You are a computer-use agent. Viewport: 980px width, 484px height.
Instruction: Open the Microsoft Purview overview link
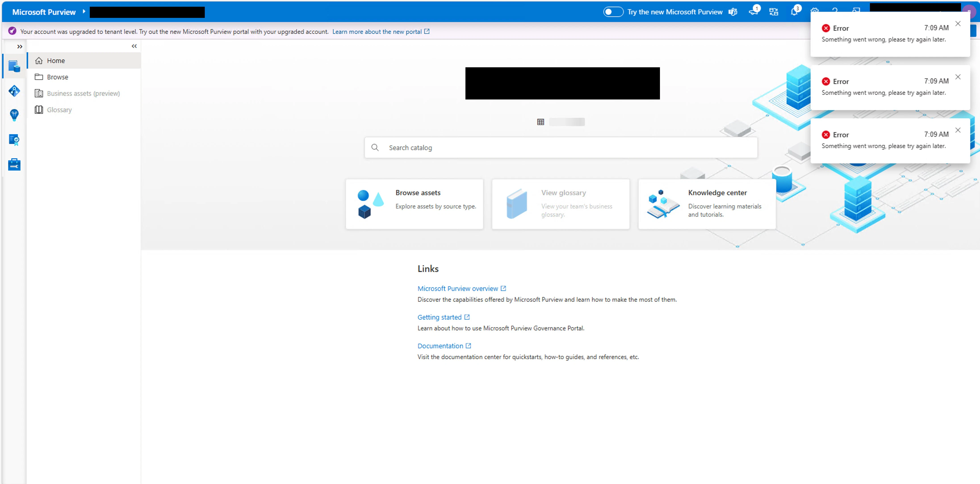457,288
